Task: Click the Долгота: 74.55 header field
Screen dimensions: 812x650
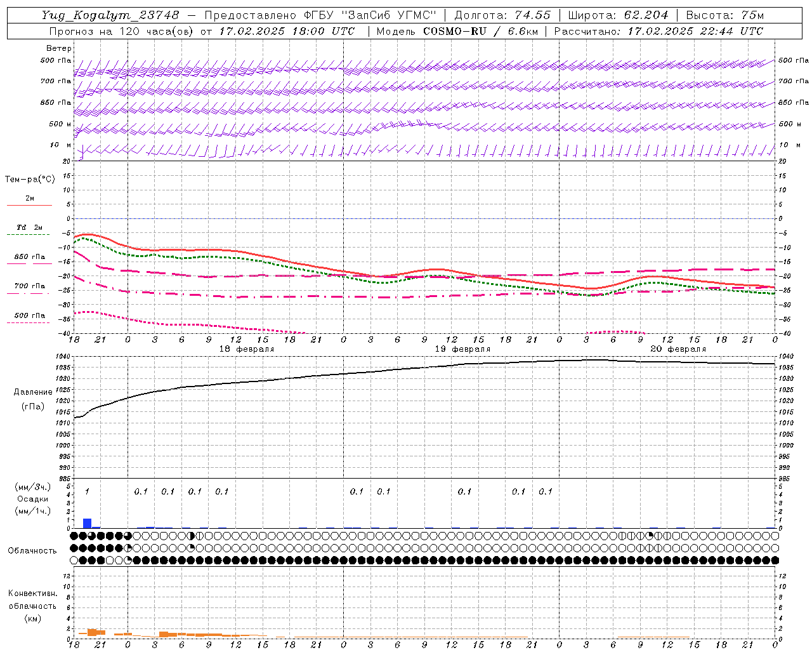Action: coord(502,15)
